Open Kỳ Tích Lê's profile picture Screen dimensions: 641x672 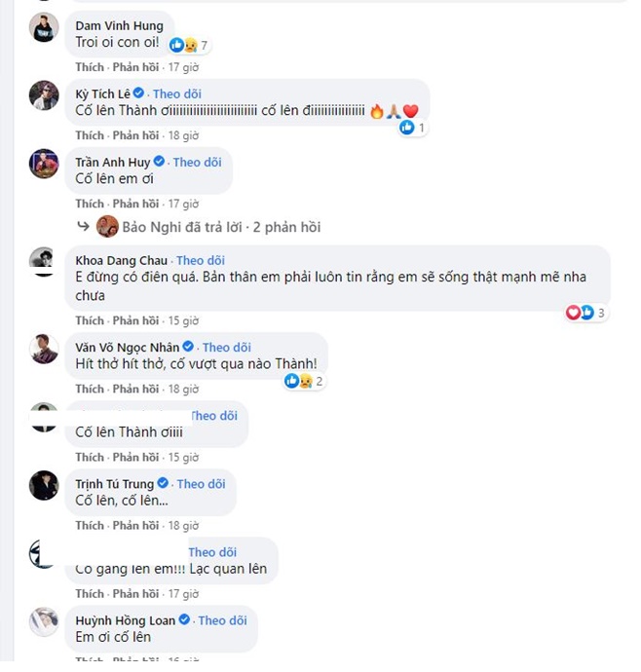[44, 95]
